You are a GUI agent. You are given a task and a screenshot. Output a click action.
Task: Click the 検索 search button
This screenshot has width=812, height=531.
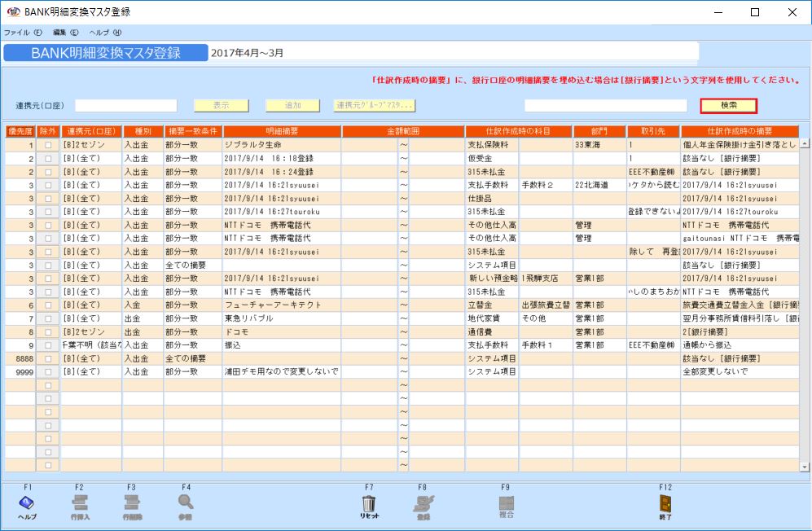click(x=728, y=106)
